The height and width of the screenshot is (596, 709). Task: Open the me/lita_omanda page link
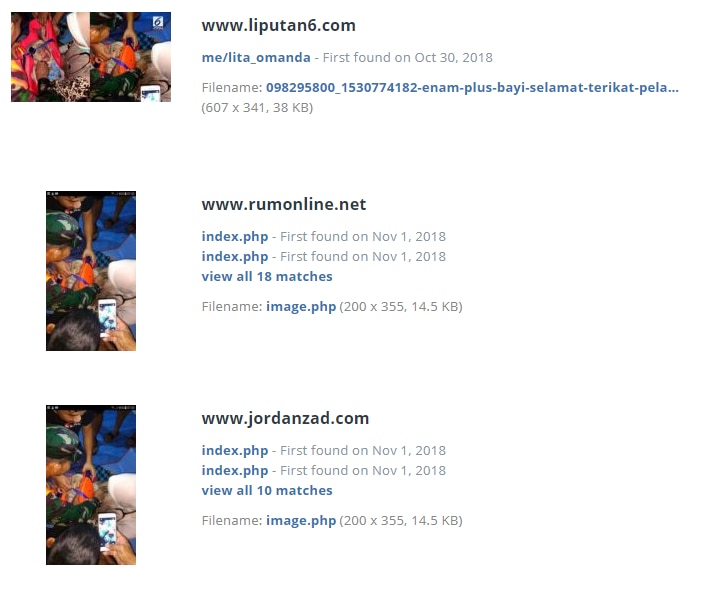coord(256,57)
